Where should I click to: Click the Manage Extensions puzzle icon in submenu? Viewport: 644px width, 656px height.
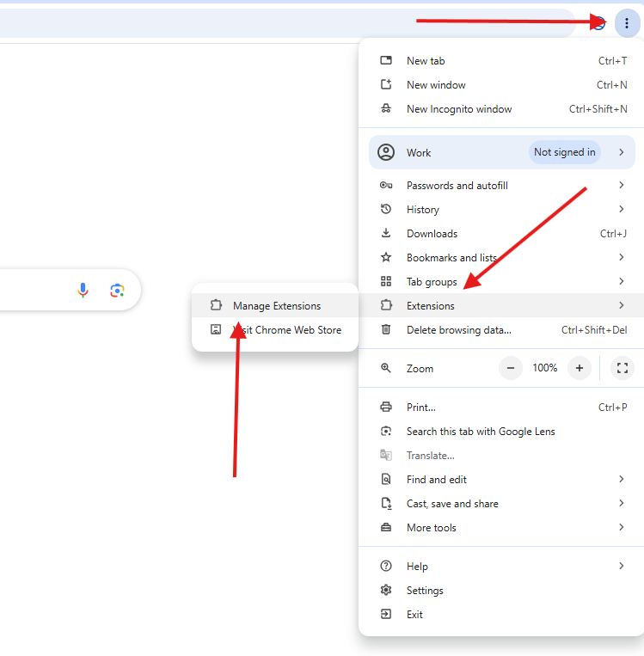coord(216,305)
